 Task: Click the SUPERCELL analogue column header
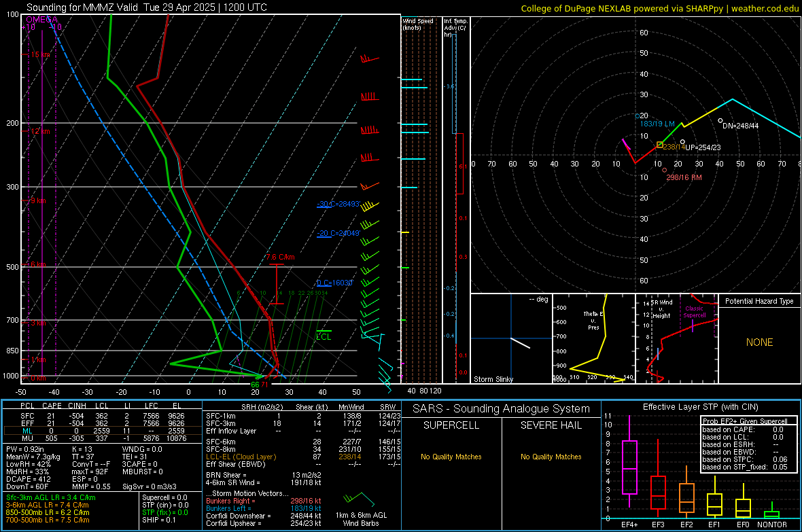tap(451, 425)
